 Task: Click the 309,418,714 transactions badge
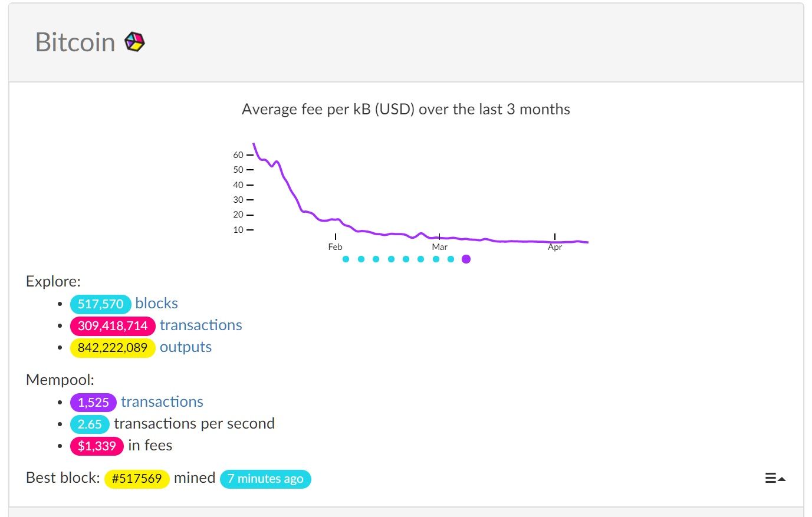coord(113,326)
